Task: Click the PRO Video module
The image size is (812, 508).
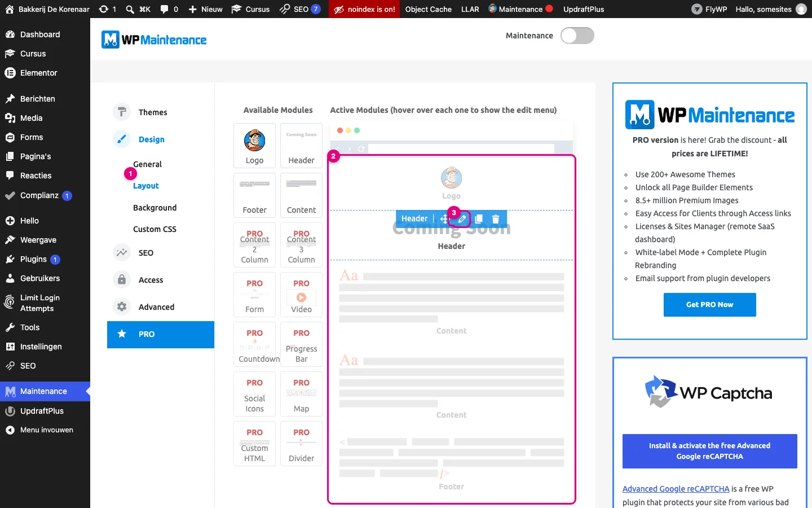Action: [x=302, y=295]
